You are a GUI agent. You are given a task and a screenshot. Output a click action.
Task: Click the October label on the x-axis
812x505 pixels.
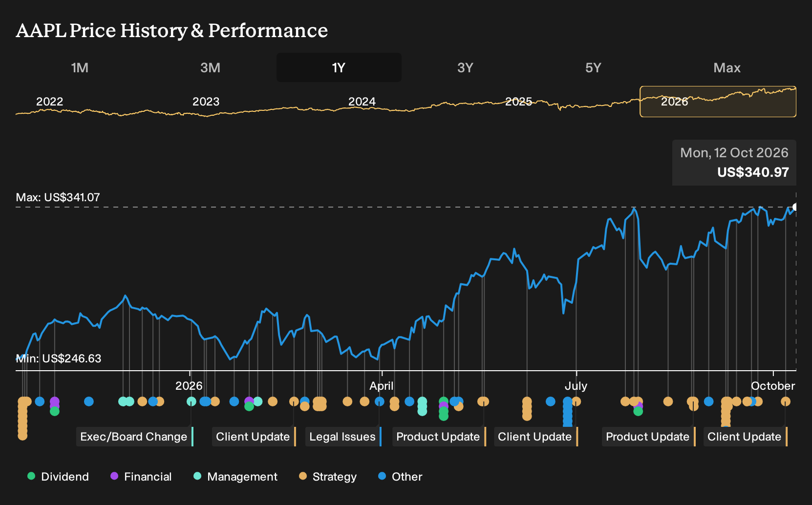(x=773, y=386)
